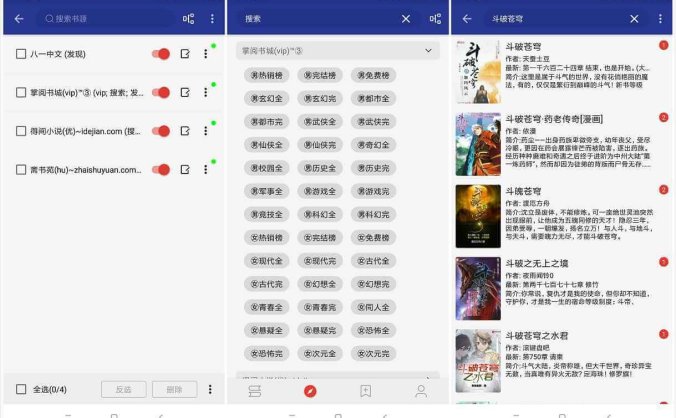The height and width of the screenshot is (418, 676).
Task: Check the zhaishuyuan.com source checkbox
Action: tap(21, 169)
